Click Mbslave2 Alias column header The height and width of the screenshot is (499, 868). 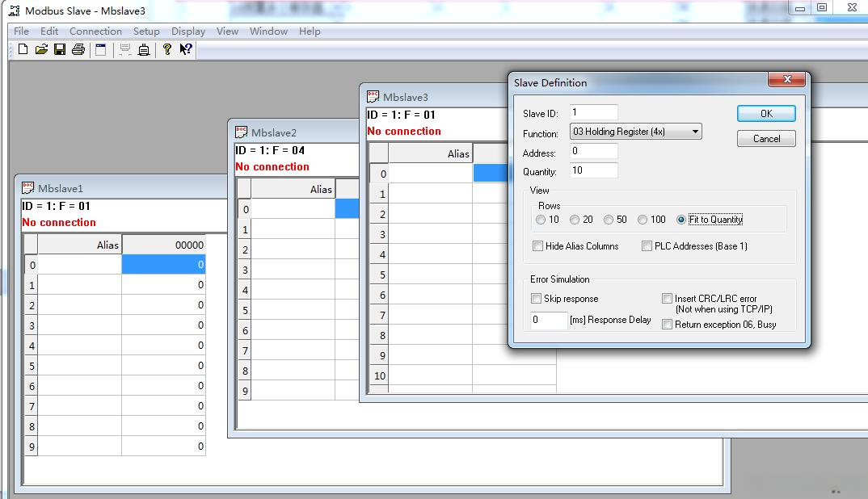(x=293, y=189)
